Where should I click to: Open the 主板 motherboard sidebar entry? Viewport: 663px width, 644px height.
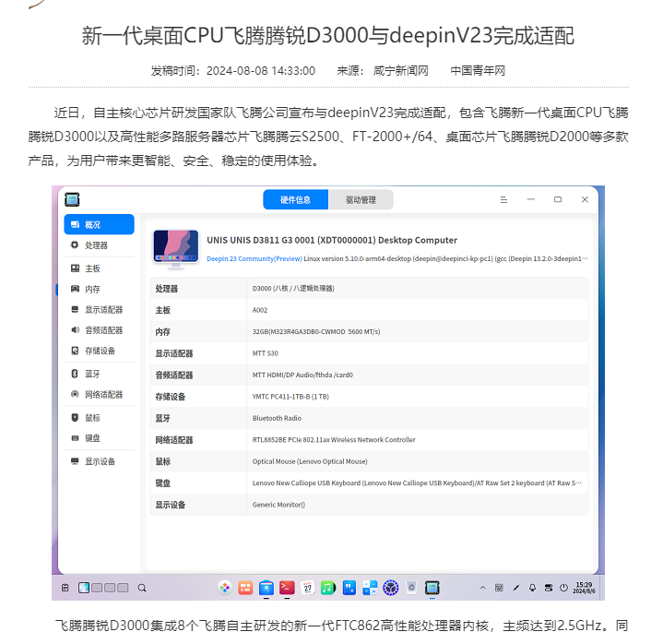(x=99, y=268)
